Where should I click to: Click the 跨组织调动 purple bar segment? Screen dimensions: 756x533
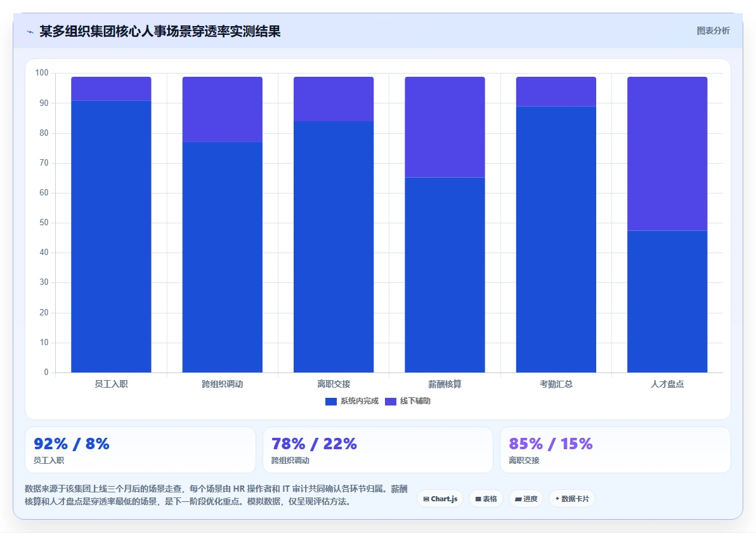pos(222,110)
